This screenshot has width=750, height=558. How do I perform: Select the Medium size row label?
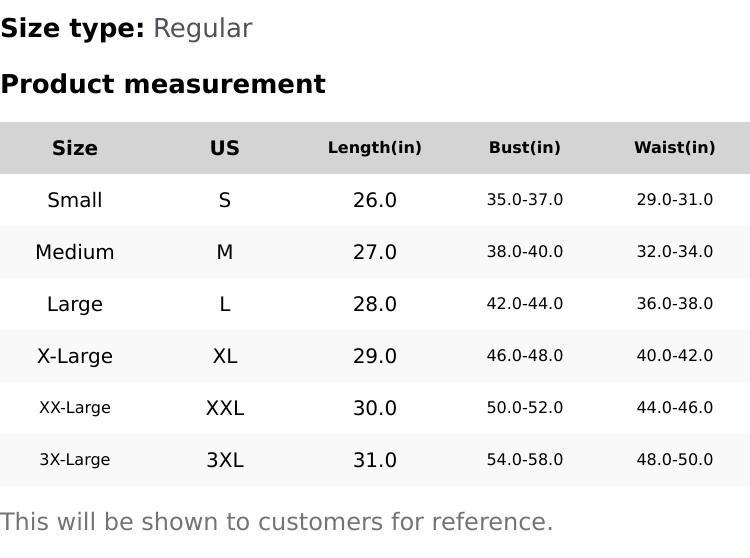point(75,252)
